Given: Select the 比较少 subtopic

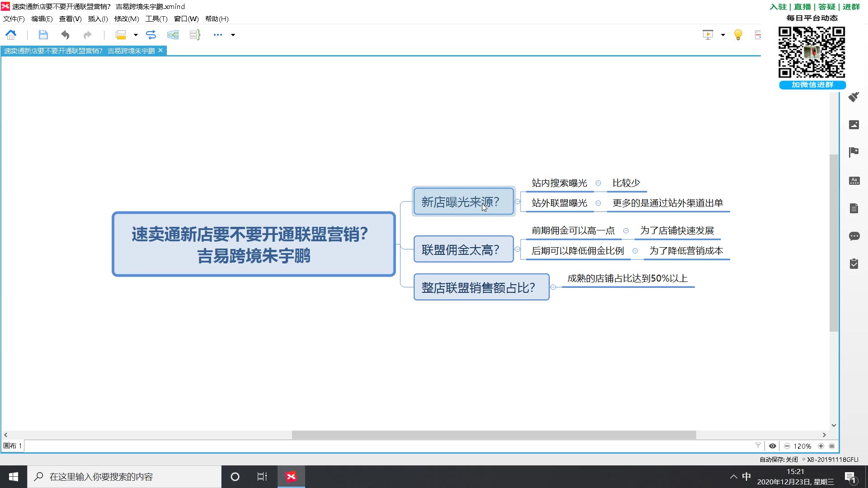Looking at the screenshot, I should (x=626, y=183).
